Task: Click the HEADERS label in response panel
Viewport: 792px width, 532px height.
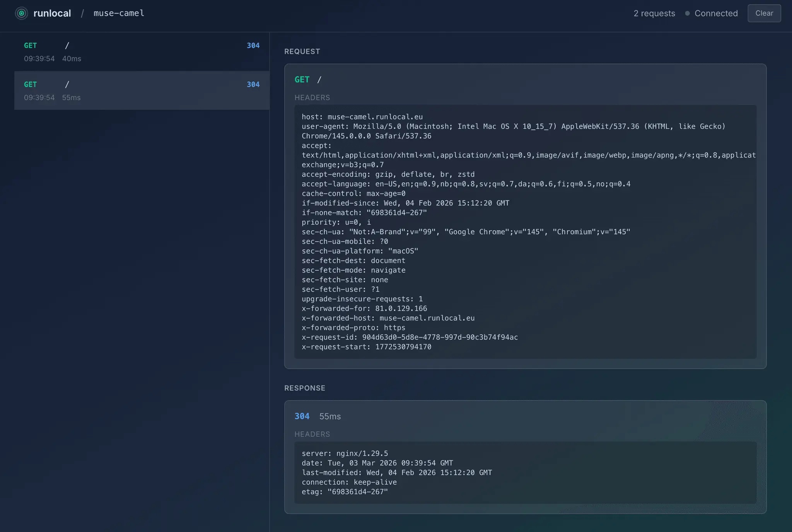Action: pyautogui.click(x=312, y=434)
